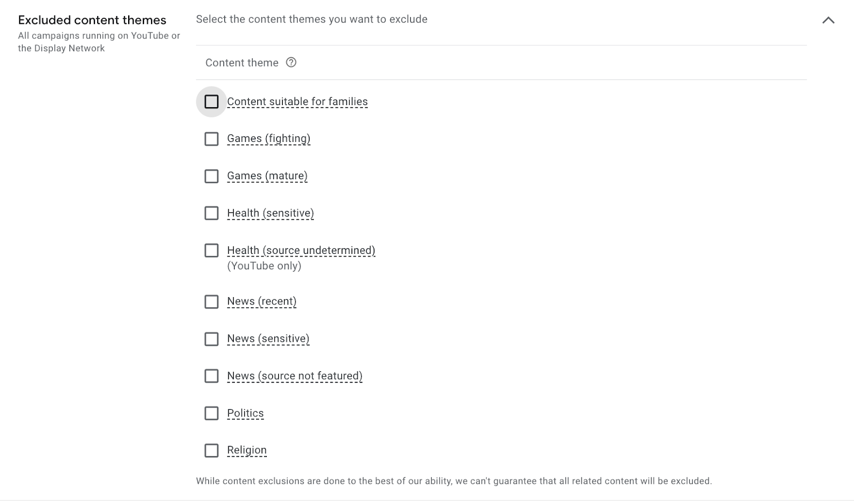The image size is (854, 504).
Task: Click the Religion label text
Action: (247, 450)
